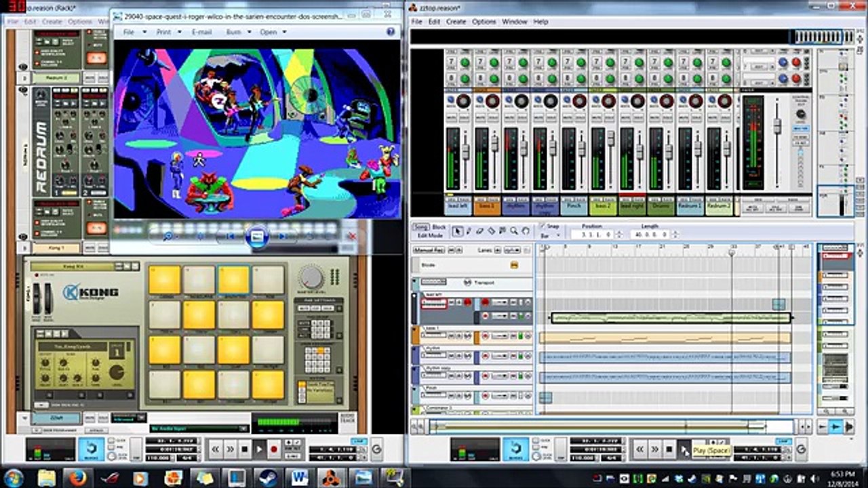Viewport: 868px width, 488px height.
Task: Click Play in the Rack window transport
Action: tap(259, 449)
